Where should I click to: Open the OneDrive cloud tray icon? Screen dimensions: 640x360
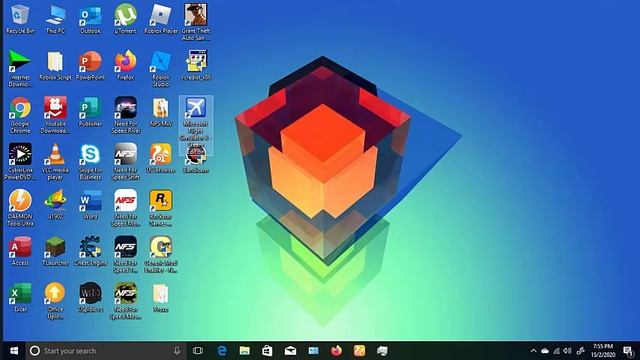(x=545, y=351)
